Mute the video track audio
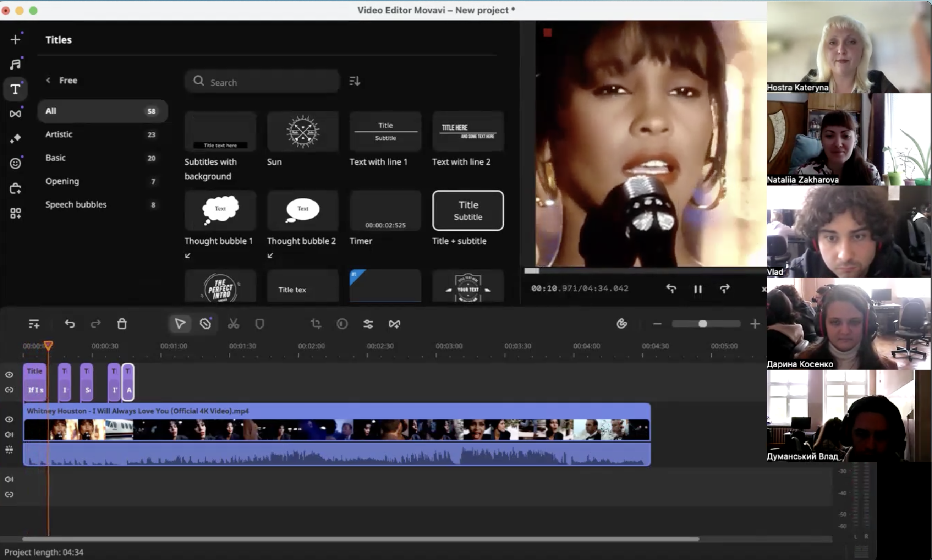The width and height of the screenshot is (932, 560). pos(9,434)
